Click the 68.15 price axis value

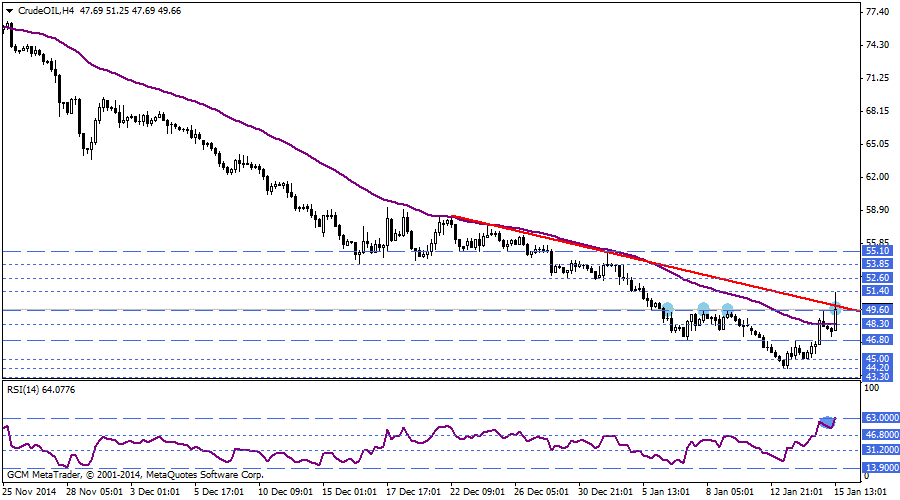click(877, 111)
